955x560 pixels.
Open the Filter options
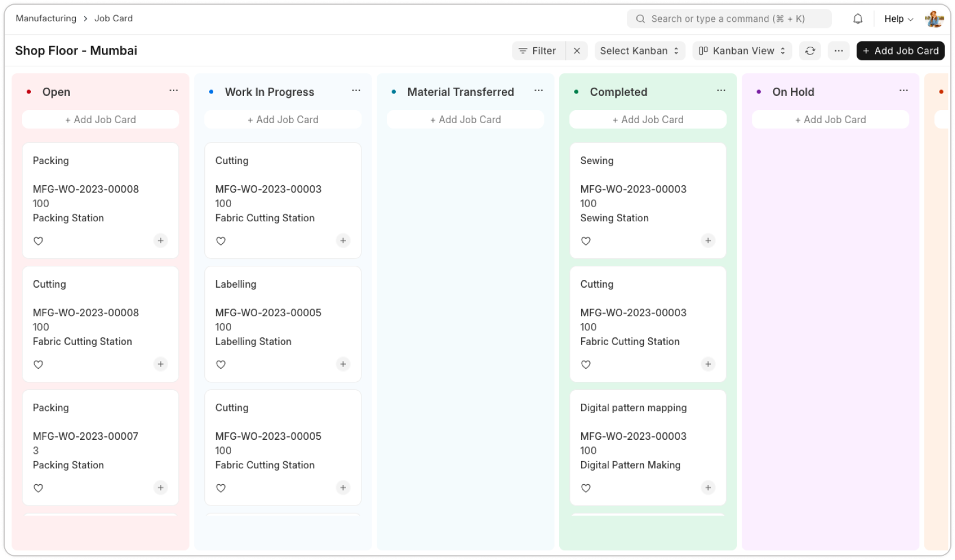[538, 51]
